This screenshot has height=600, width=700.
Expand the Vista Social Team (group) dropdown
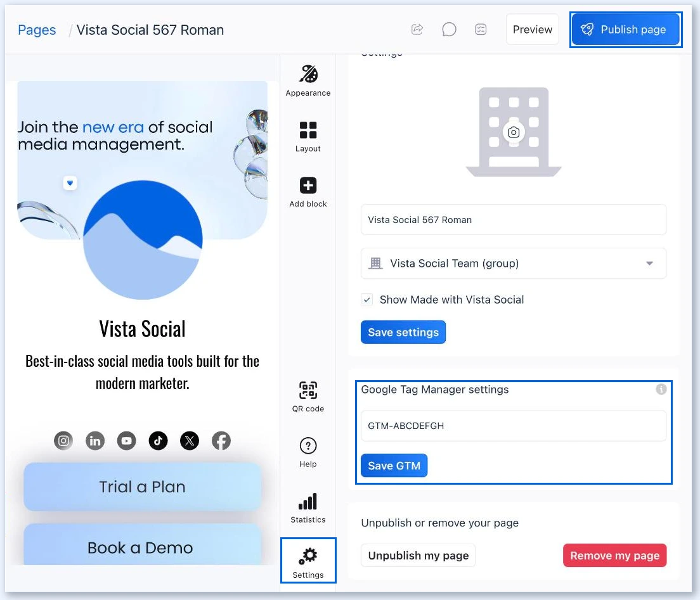(x=514, y=263)
